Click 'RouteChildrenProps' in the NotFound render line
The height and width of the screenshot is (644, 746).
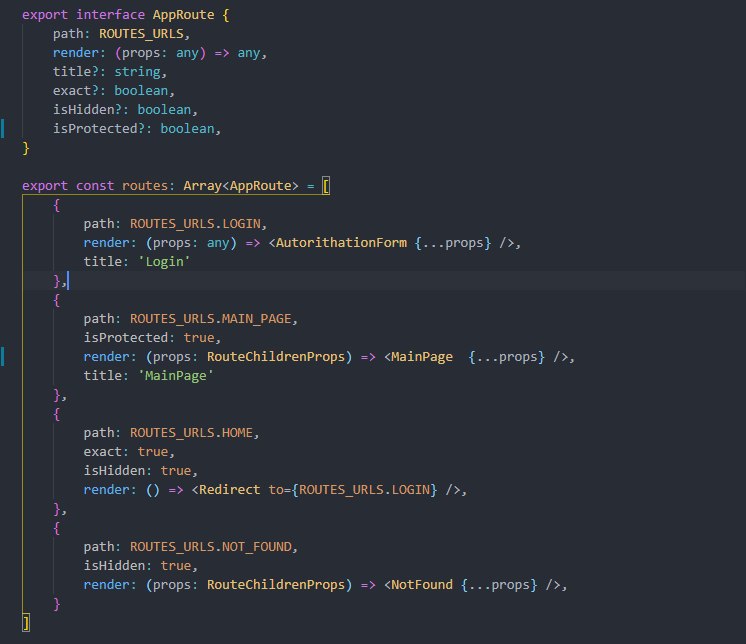tap(276, 585)
